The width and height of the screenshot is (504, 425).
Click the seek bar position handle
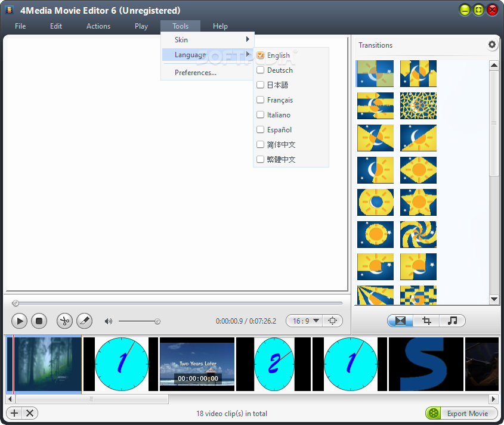click(16, 303)
